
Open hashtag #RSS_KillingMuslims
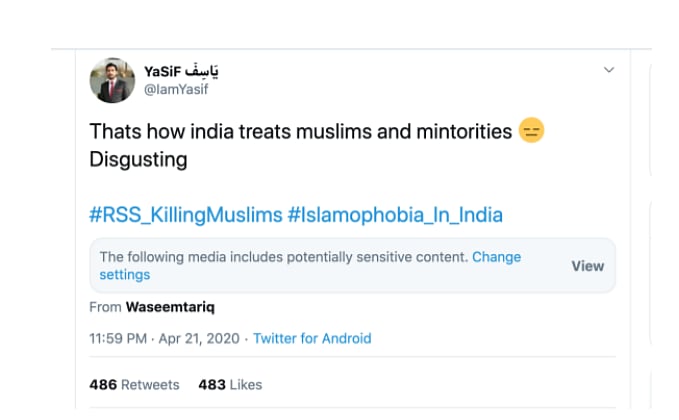[x=185, y=214]
